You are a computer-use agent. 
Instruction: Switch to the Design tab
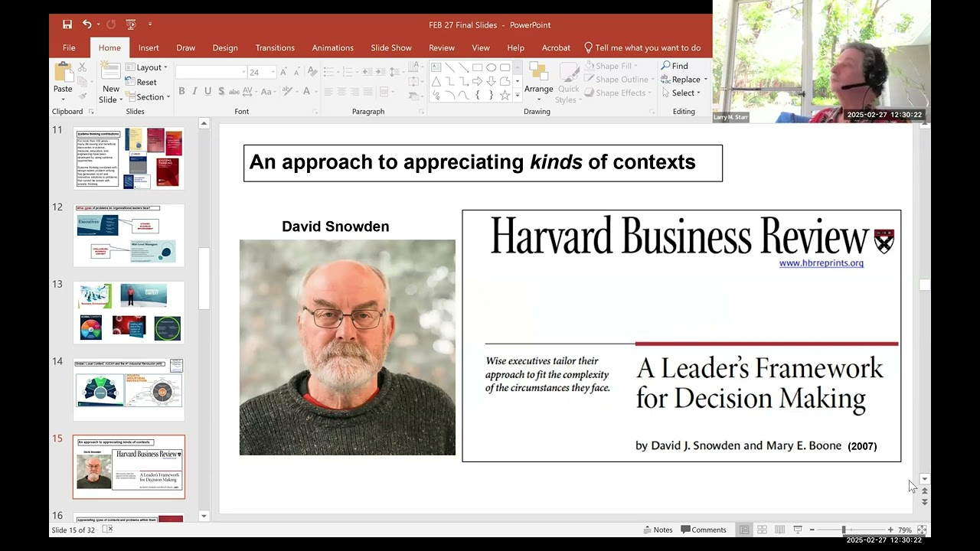pyautogui.click(x=225, y=47)
